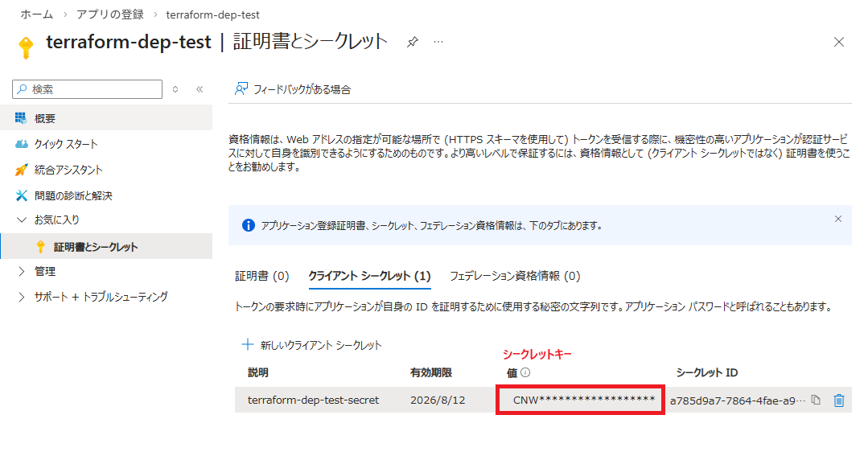
Task: Collapse the お気に入り section
Action: click(x=22, y=220)
